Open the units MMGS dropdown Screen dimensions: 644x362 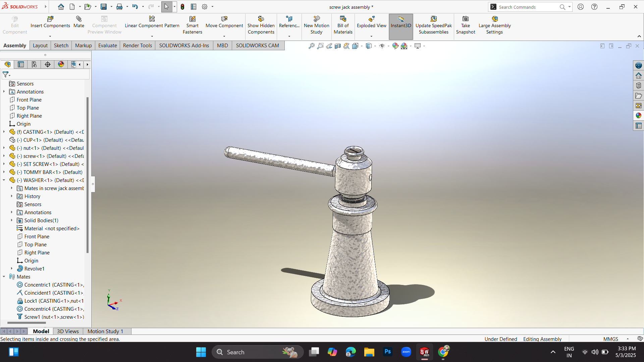(628, 339)
